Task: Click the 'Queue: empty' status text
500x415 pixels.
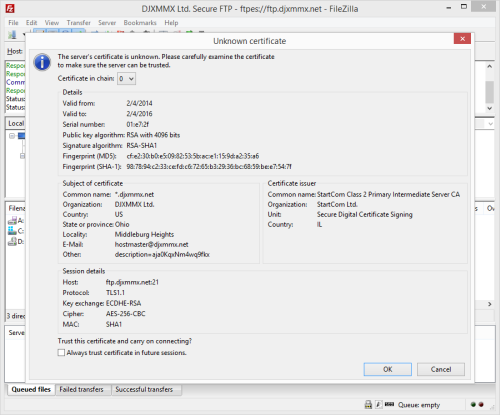Action: point(419,405)
